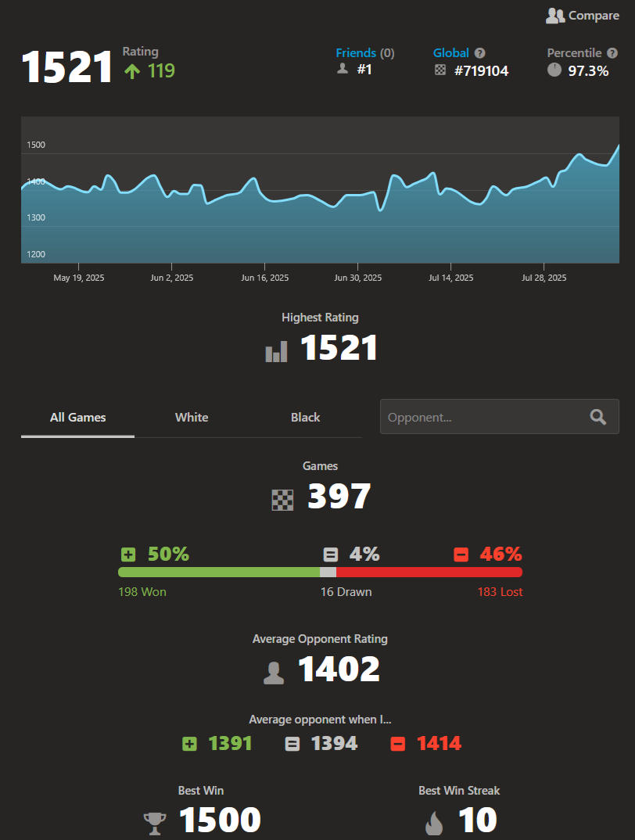The image size is (635, 840).
Task: Click the 183 Lost text
Action: click(500, 592)
